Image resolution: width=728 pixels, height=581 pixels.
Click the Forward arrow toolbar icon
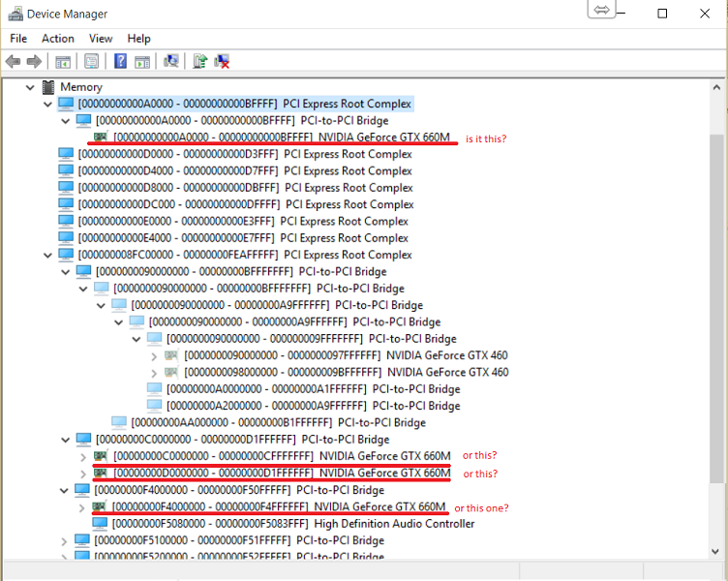[34, 61]
